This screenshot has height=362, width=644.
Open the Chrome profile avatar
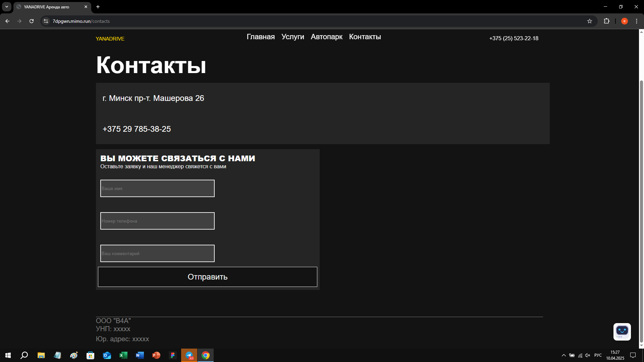624,21
